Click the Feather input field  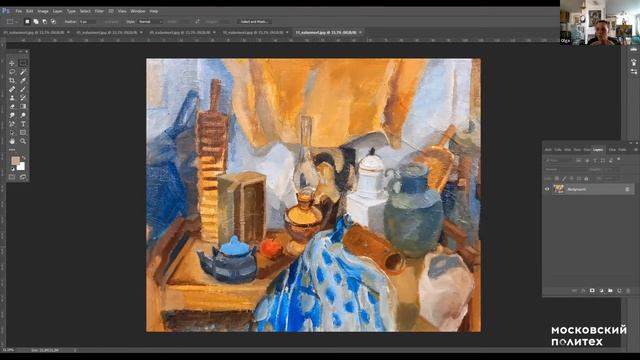click(87, 22)
